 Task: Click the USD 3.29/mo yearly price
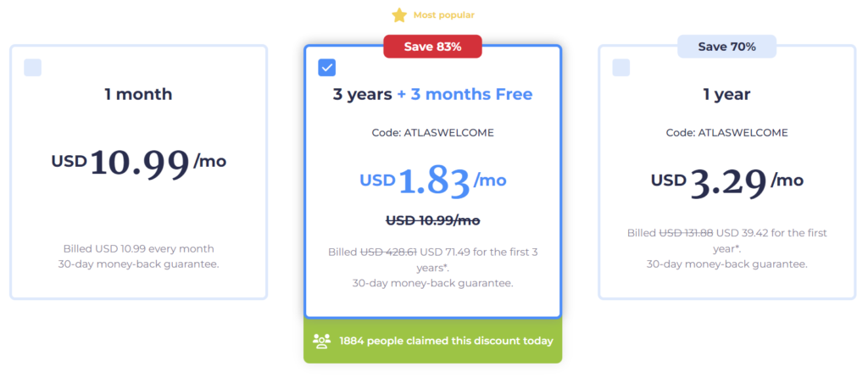click(726, 181)
